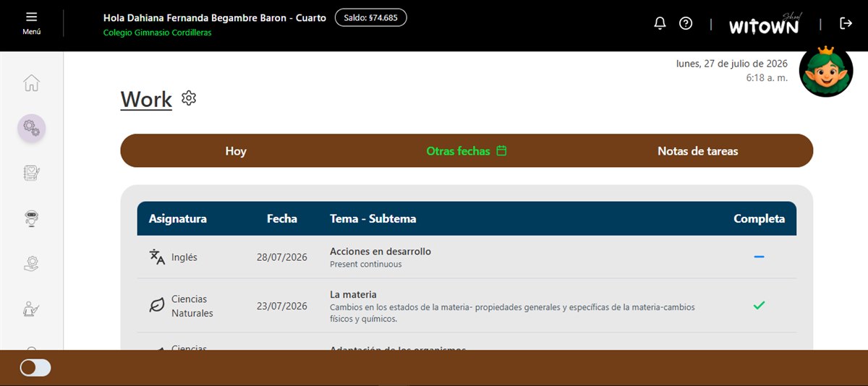
Task: Open Work settings gear icon
Action: tap(189, 98)
